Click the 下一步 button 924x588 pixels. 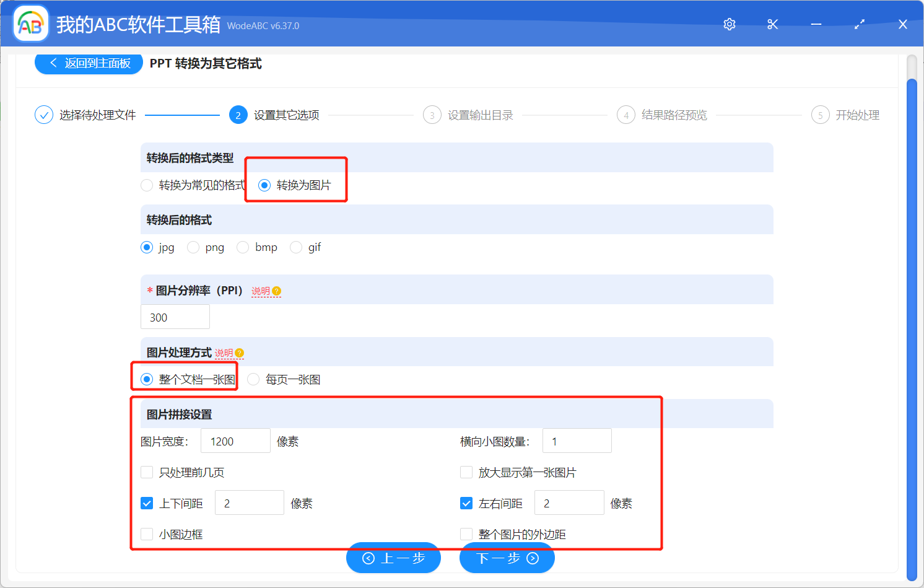(507, 558)
